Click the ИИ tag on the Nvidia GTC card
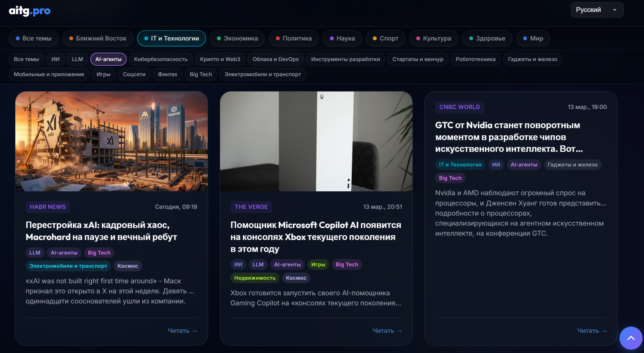Viewport: 644px width, 353px height. pos(496,165)
